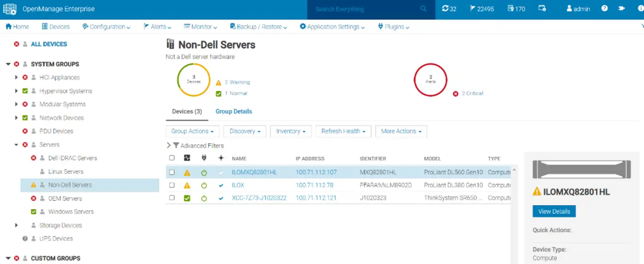Expand the Advanced Filters section

[x=168, y=146]
